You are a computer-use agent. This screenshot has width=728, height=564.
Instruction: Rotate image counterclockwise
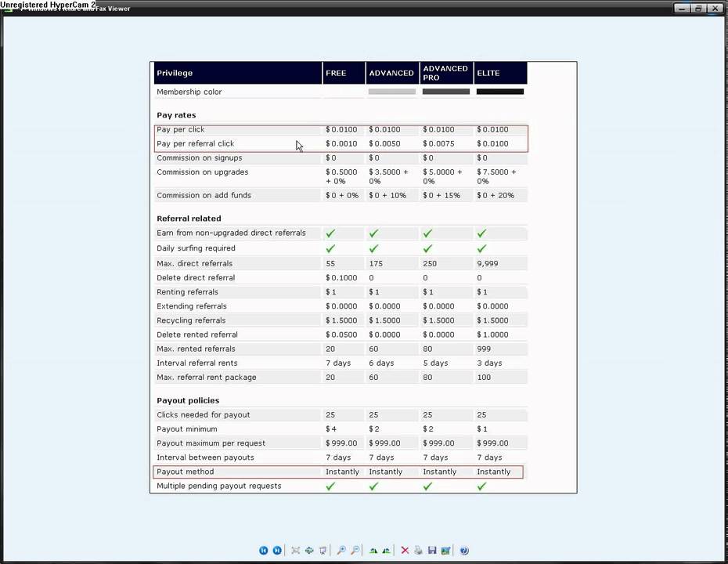[x=386, y=551]
